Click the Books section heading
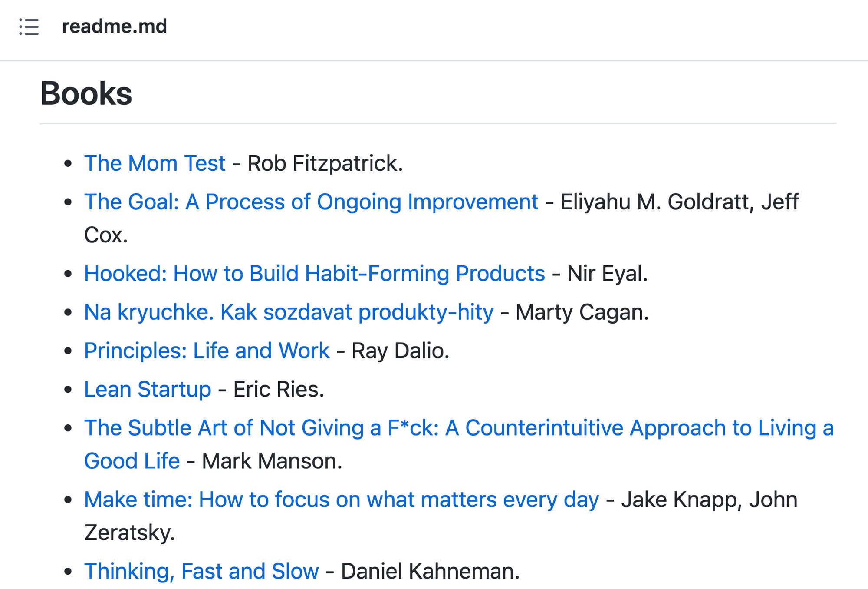This screenshot has width=868, height=589. tap(86, 93)
